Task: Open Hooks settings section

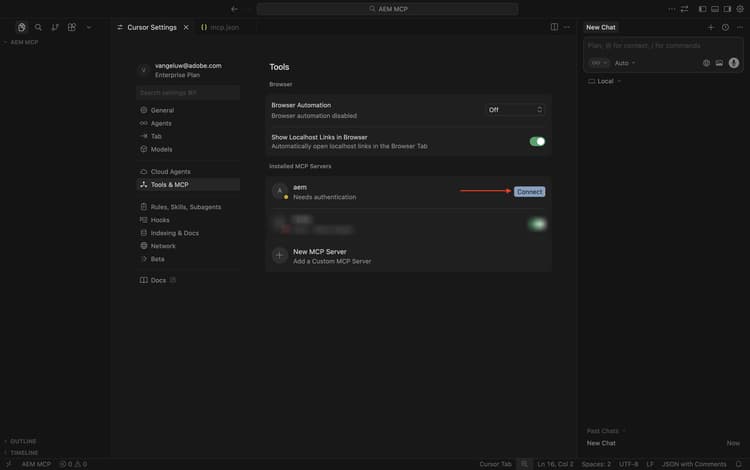Action: pos(188,220)
